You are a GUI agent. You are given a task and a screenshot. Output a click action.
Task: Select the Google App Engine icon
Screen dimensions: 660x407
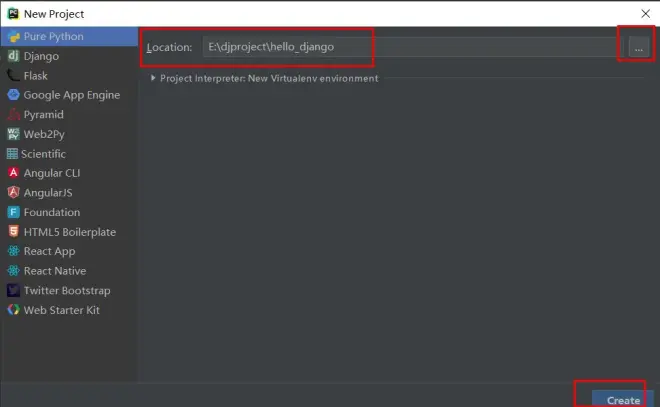click(x=13, y=95)
